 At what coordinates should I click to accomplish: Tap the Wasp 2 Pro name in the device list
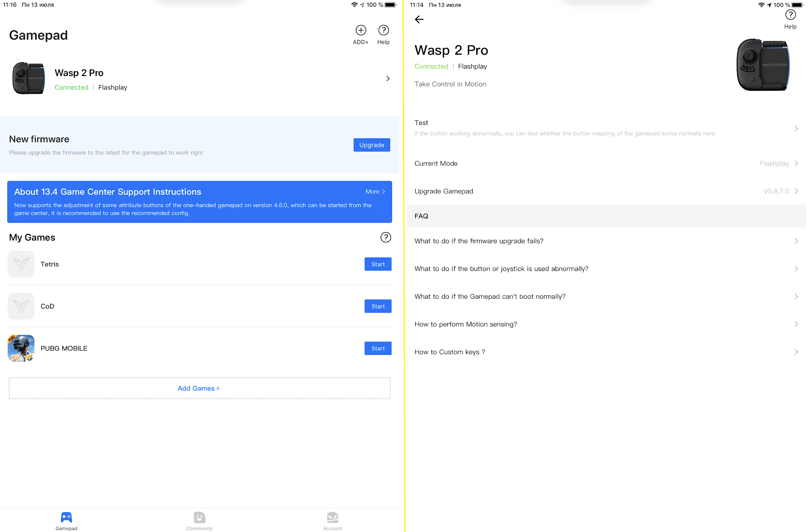(79, 73)
